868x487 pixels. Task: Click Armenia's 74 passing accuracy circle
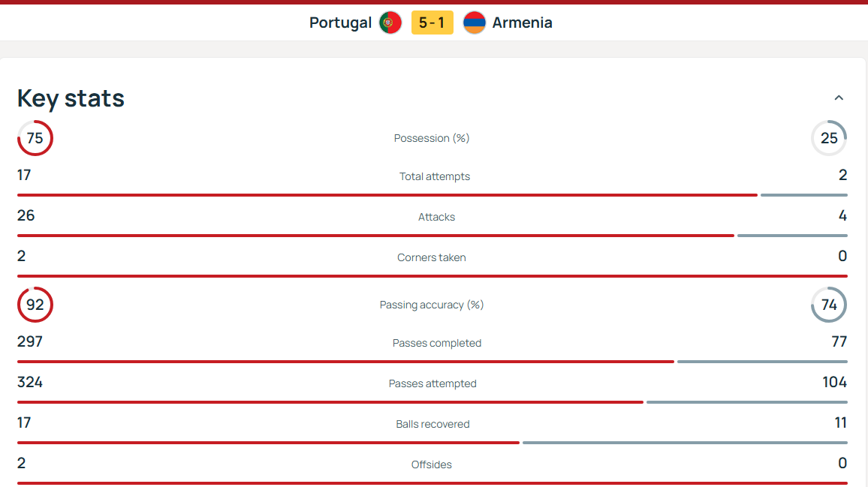click(829, 305)
